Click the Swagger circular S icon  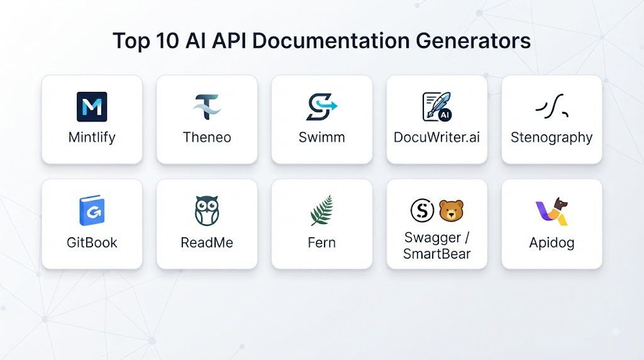point(422,210)
